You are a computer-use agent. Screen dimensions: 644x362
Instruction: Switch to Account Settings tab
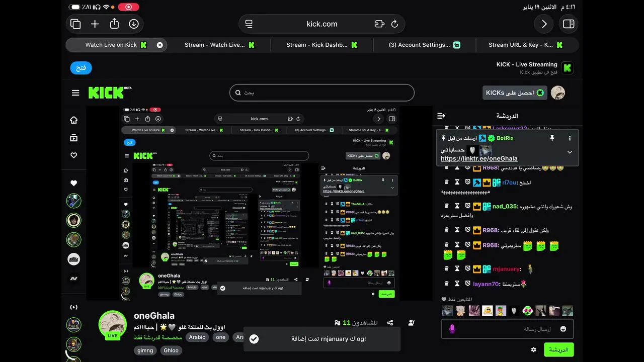pyautogui.click(x=425, y=45)
